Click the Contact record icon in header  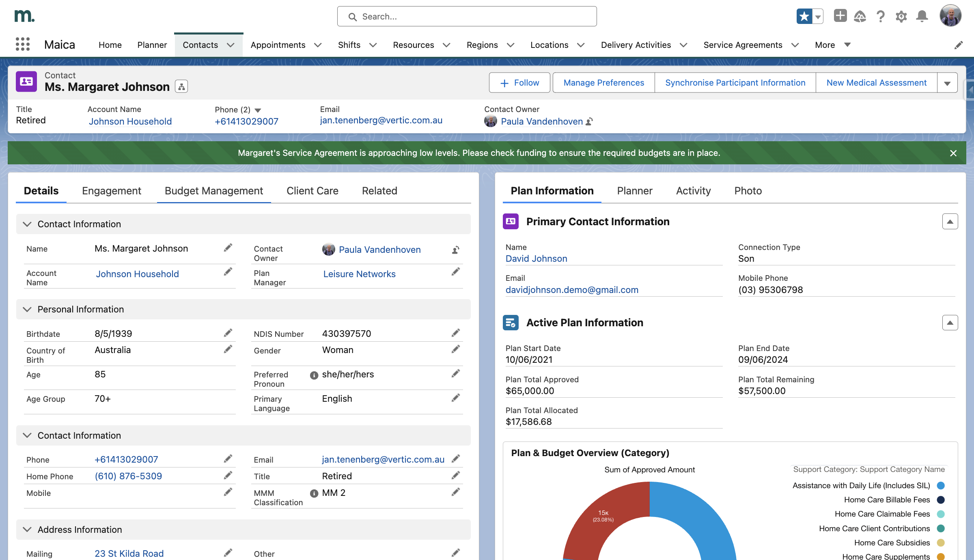click(27, 82)
